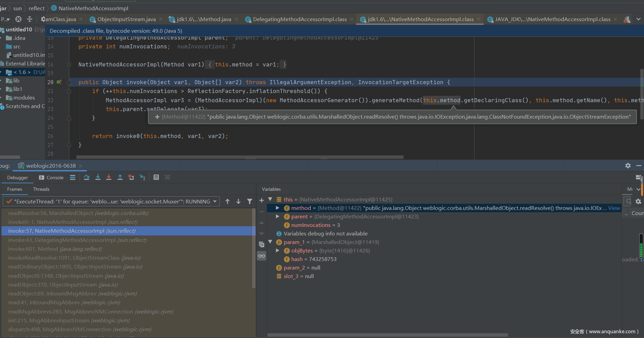Switch to the Threads tab
Screen dimensions: 644x338
coord(41,189)
